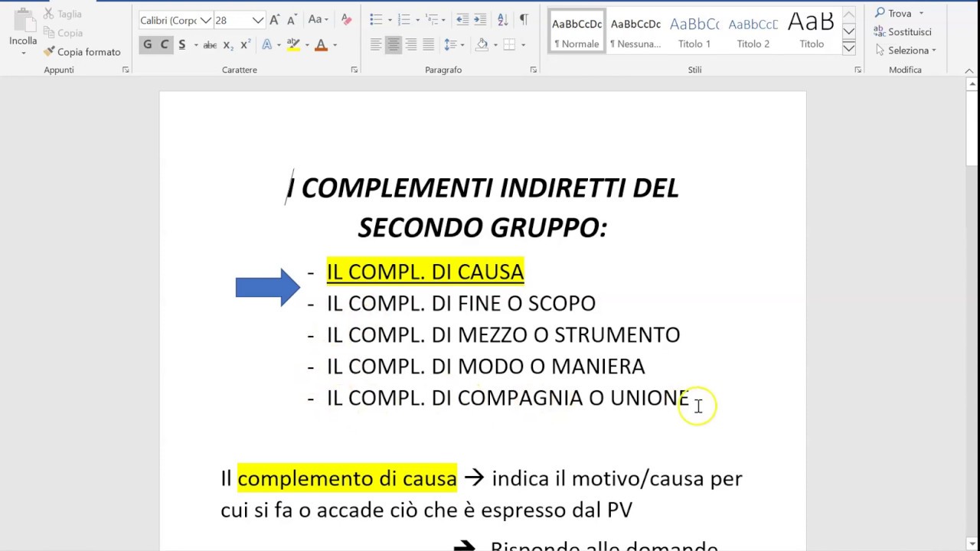Image resolution: width=980 pixels, height=551 pixels.
Task: Open Stili styles pane launcher
Action: coord(858,70)
